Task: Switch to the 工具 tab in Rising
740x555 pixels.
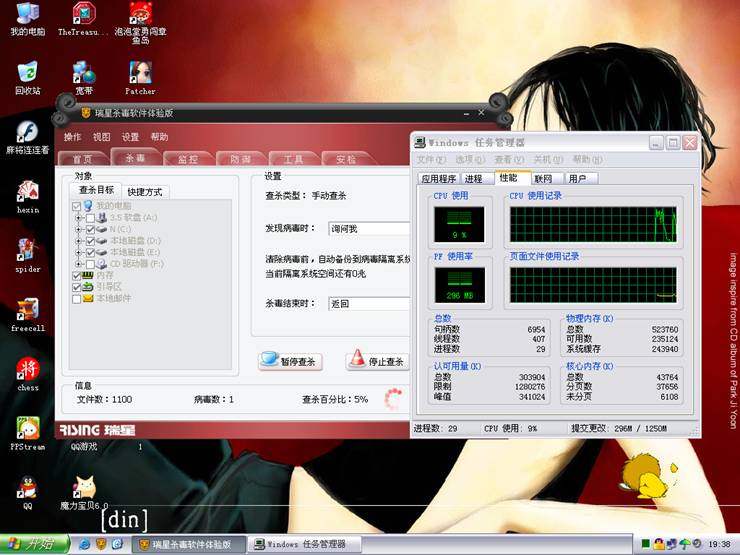Action: pyautogui.click(x=294, y=159)
